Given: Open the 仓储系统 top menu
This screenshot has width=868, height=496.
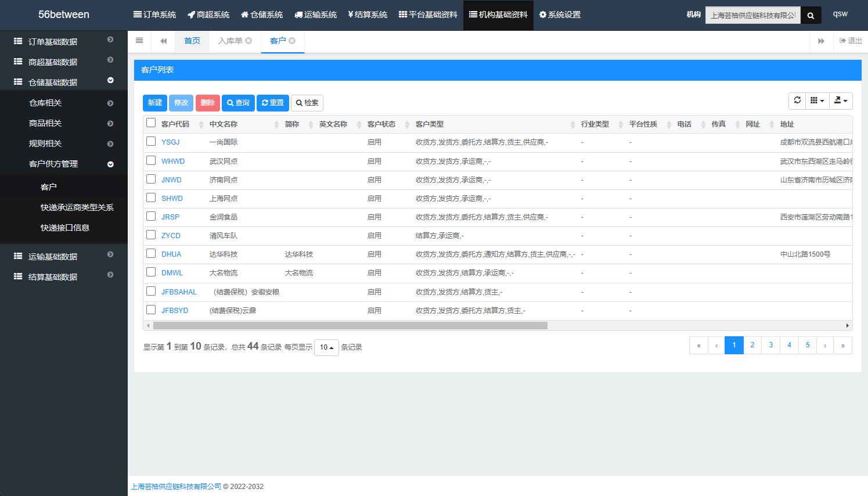Looking at the screenshot, I should pos(262,15).
